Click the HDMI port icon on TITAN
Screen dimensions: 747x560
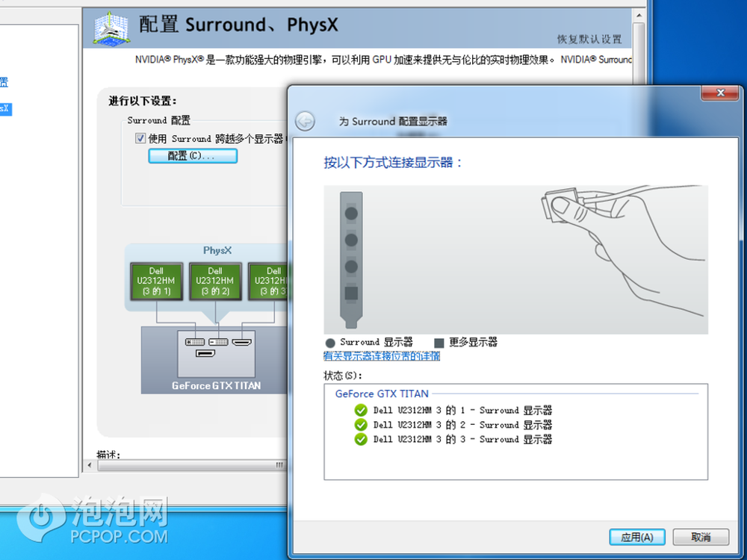(x=241, y=342)
